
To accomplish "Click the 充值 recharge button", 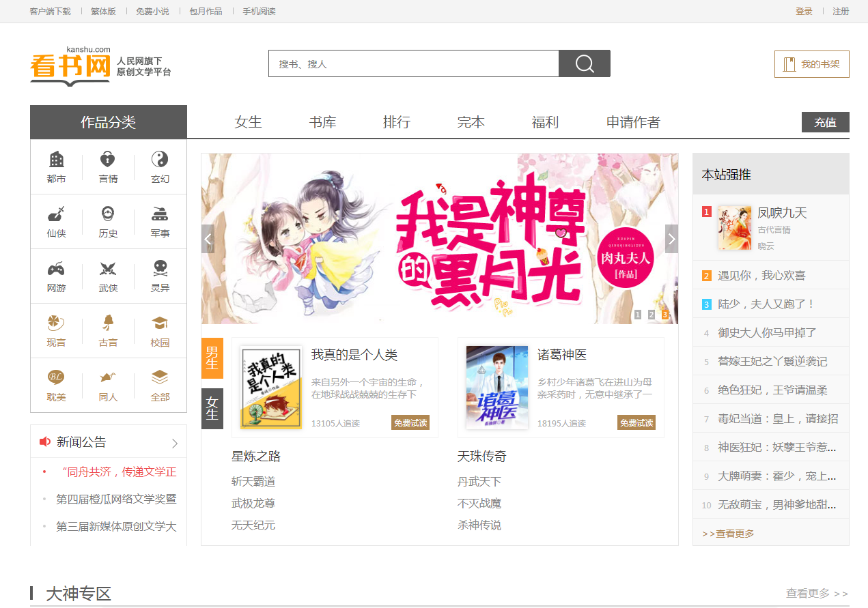I will (x=825, y=122).
